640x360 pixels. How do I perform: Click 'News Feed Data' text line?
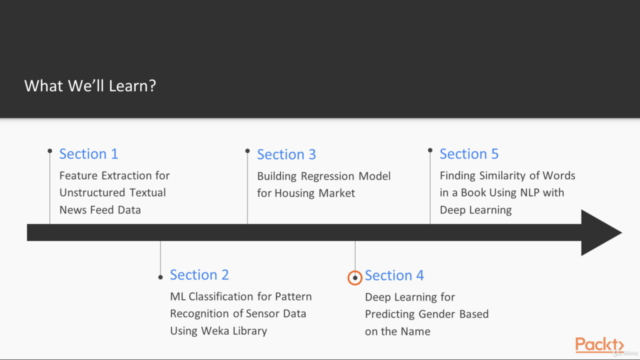(100, 210)
